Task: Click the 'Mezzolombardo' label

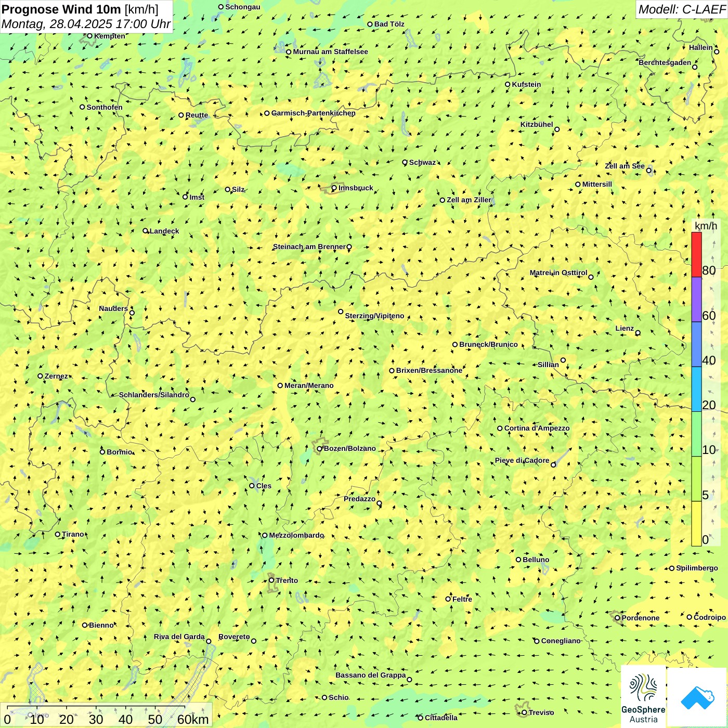Action: (296, 535)
